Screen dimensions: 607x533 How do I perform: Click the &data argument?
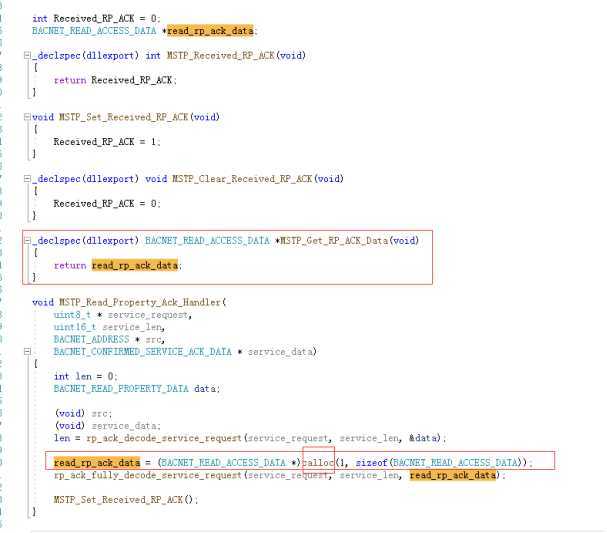pyautogui.click(x=424, y=438)
